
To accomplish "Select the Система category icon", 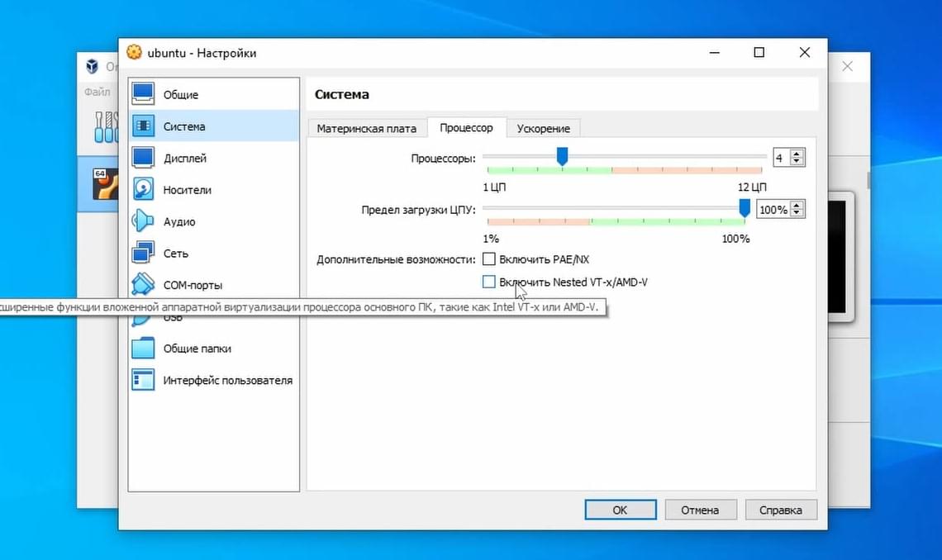I will click(x=143, y=126).
